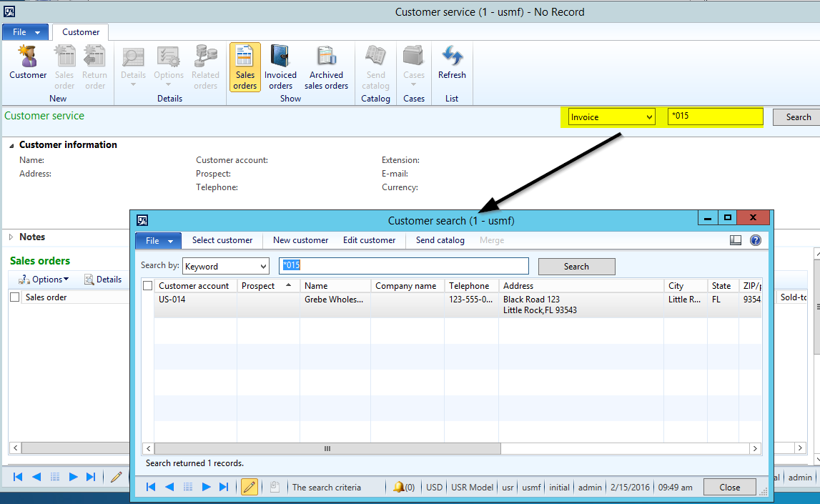Show Invoiced orders
Image resolution: width=820 pixels, height=504 pixels.
[x=280, y=66]
